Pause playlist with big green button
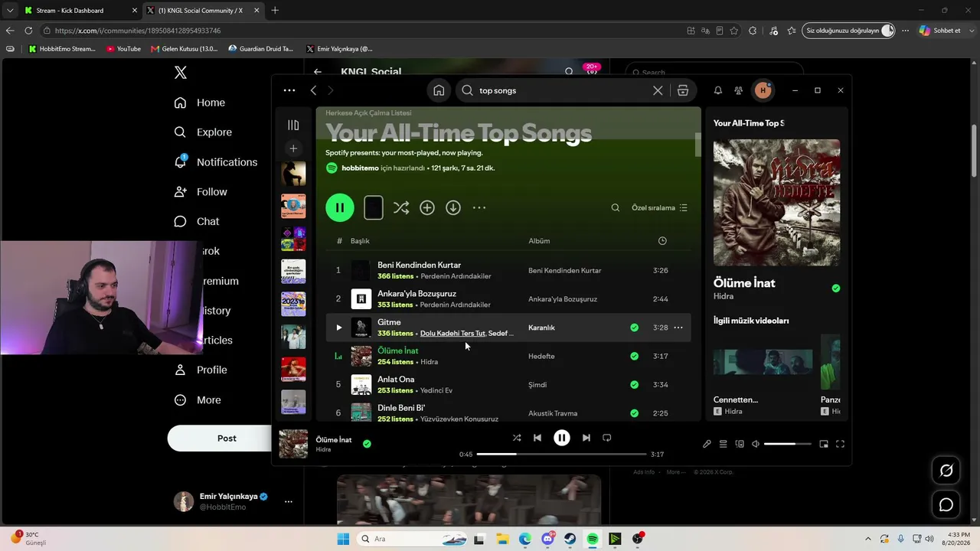Viewport: 980px width, 551px height. point(340,207)
